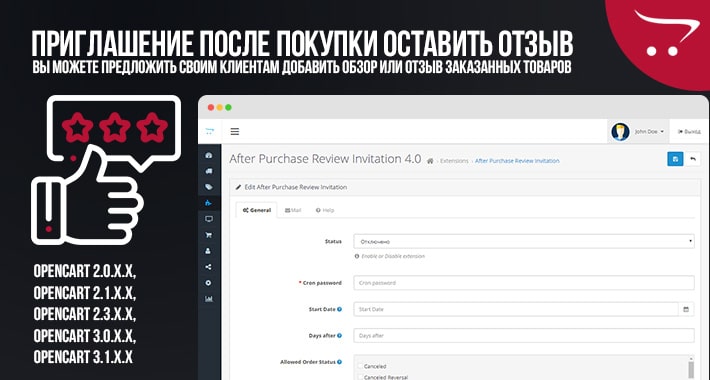Click the Allowed Order Status help icon
This screenshot has width=710, height=380.
(339, 362)
